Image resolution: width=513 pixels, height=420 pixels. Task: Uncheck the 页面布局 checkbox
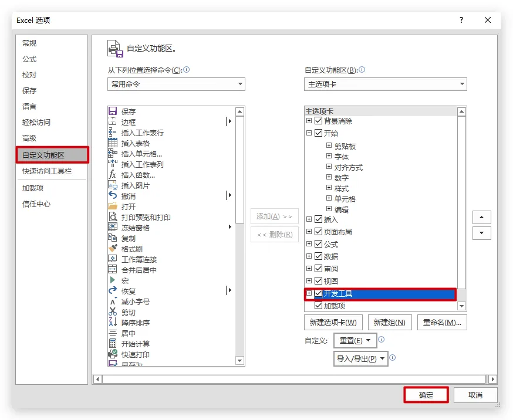point(318,231)
